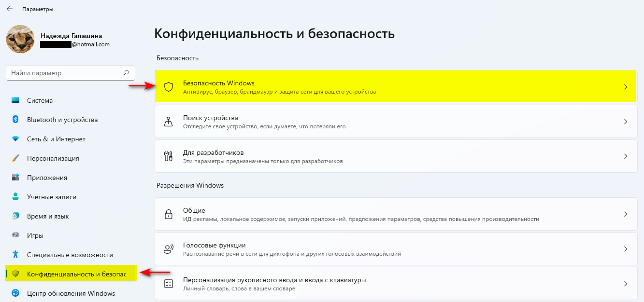Click the Приложения apps icon
Image resolution: width=644 pixels, height=302 pixels.
[x=15, y=178]
